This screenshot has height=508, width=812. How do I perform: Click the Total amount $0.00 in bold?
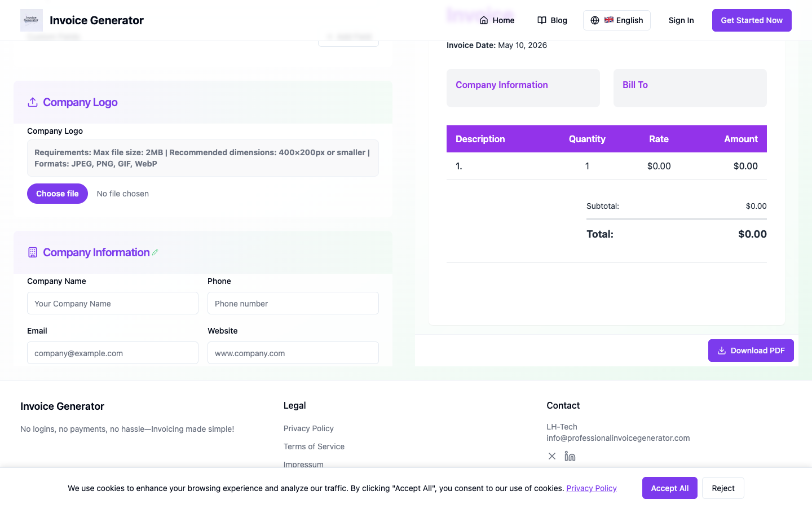[752, 234]
